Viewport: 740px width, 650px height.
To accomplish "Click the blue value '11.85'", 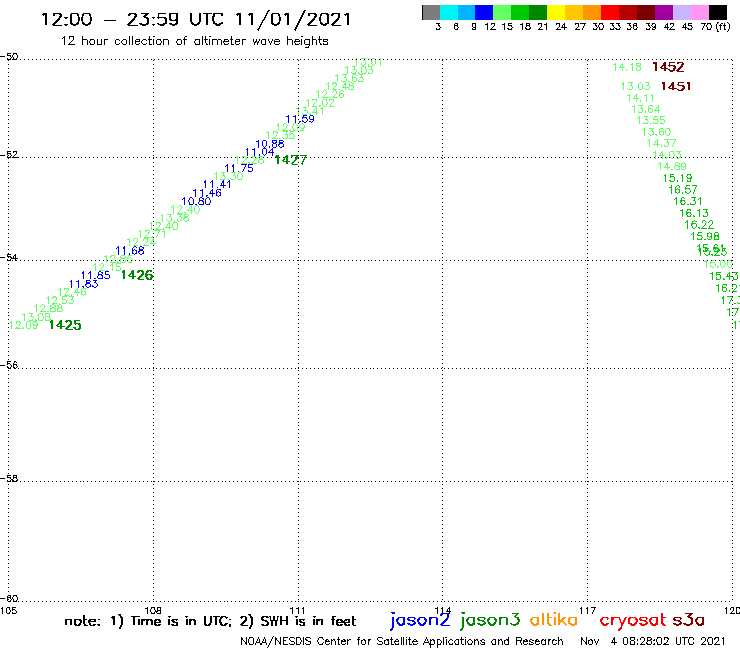I will coord(96,276).
